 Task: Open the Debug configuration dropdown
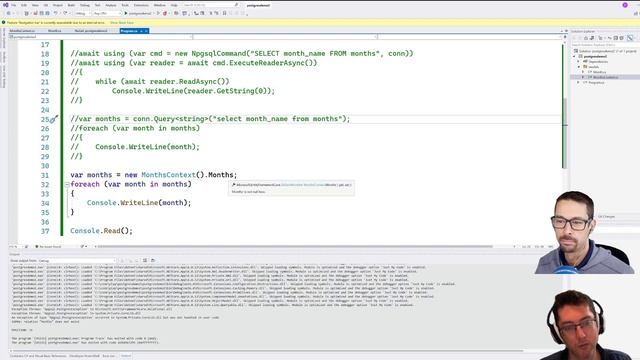[82, 13]
